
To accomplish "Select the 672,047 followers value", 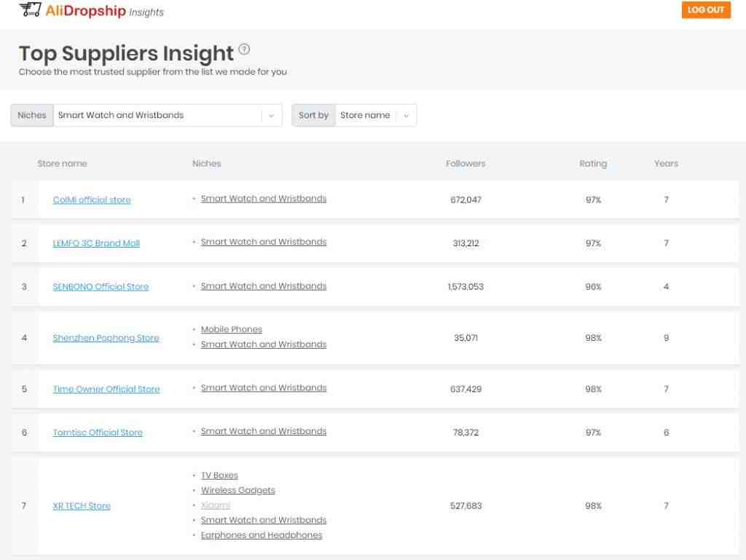I will click(x=466, y=200).
